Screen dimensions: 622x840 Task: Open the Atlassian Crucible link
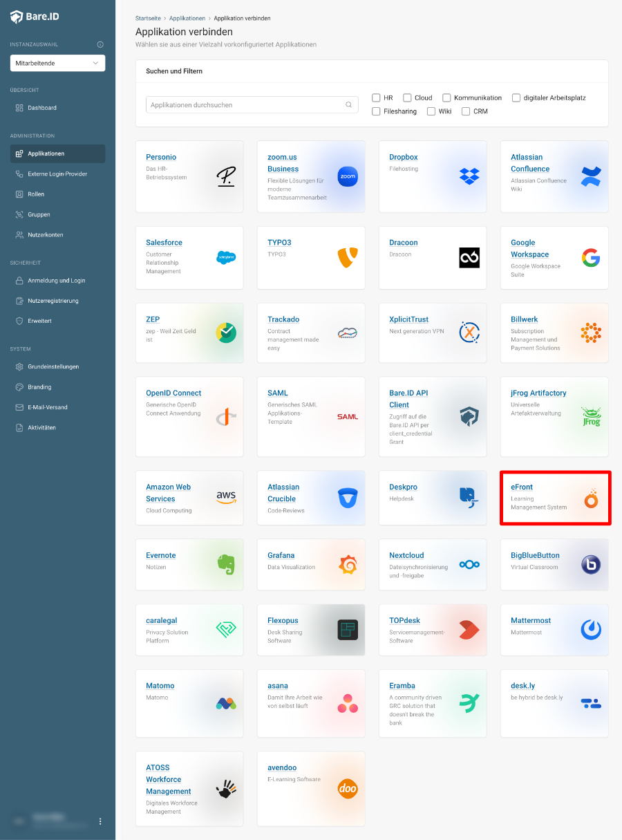(283, 493)
